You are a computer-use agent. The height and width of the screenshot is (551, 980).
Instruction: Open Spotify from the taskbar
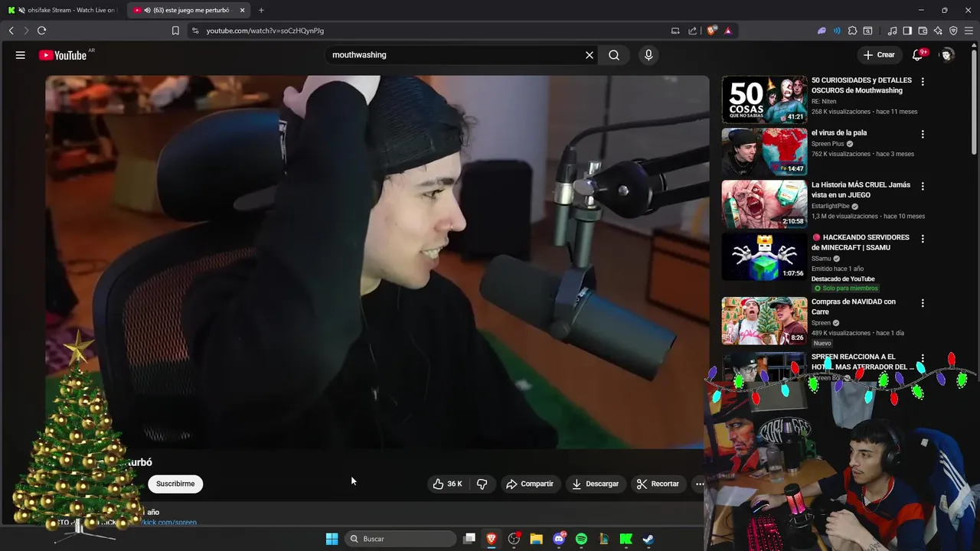pos(581,539)
